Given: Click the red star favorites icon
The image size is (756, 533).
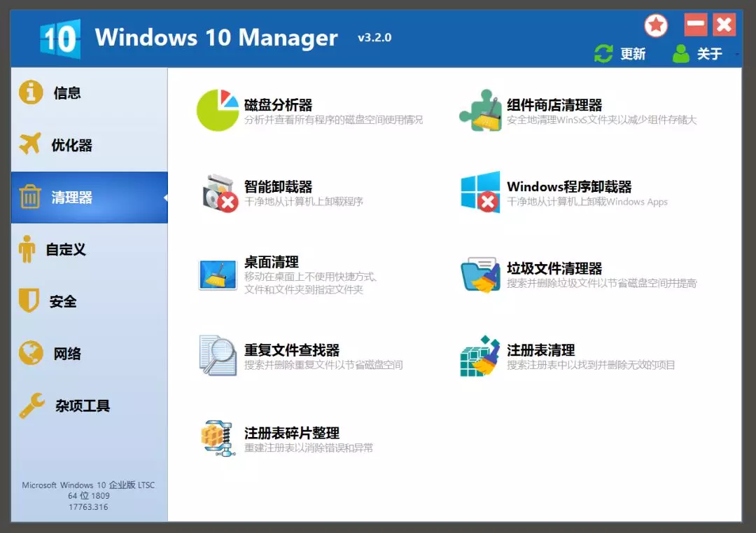Looking at the screenshot, I should [656, 26].
